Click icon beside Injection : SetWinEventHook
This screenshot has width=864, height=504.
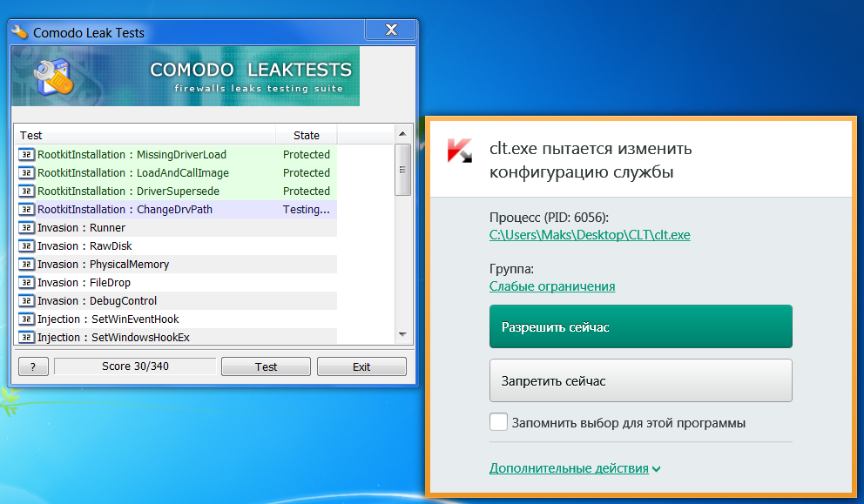tap(26, 319)
